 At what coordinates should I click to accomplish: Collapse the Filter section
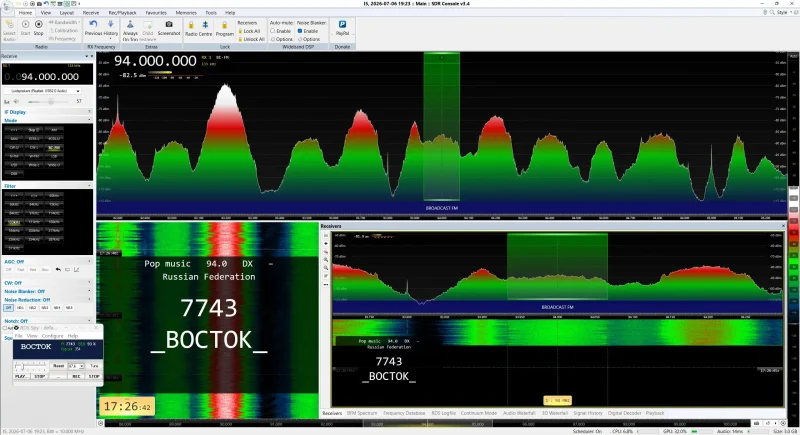(89, 186)
